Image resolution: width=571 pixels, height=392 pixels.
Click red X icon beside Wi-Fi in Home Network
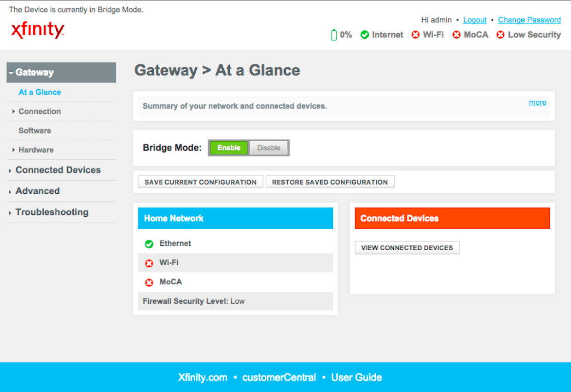point(149,263)
